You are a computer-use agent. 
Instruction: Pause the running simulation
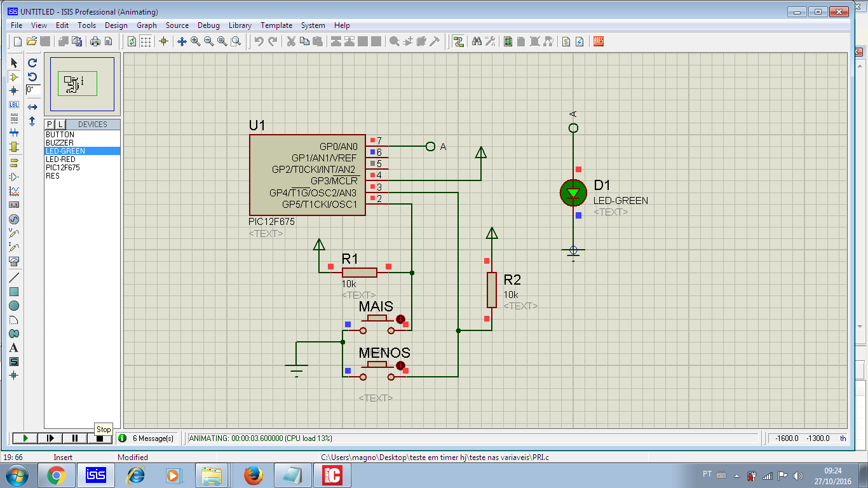pyautogui.click(x=74, y=438)
